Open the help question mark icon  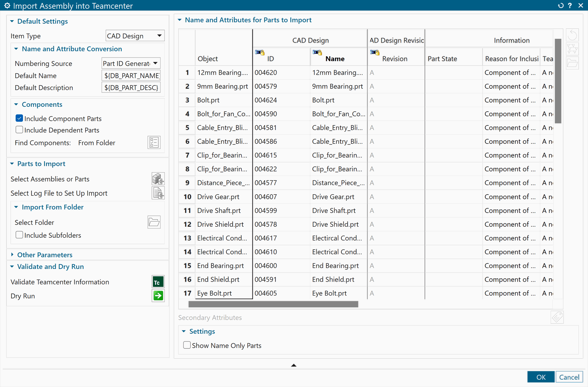click(x=570, y=6)
